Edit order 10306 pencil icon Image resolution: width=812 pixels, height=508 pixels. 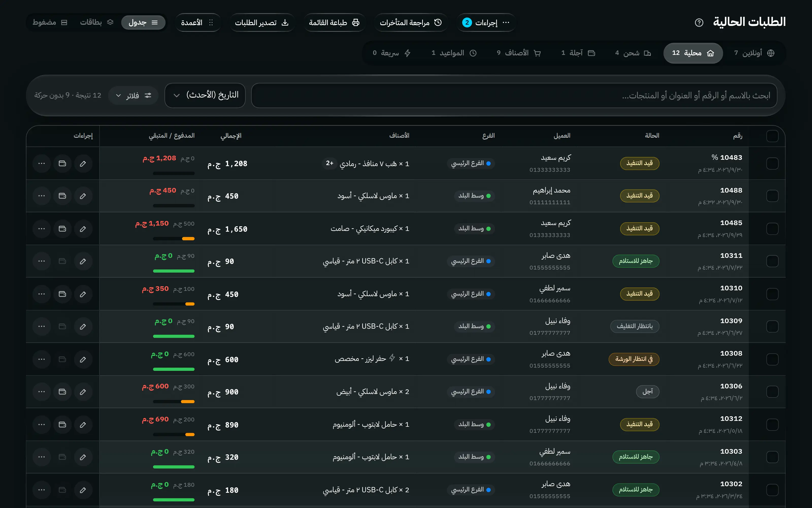pos(83,392)
